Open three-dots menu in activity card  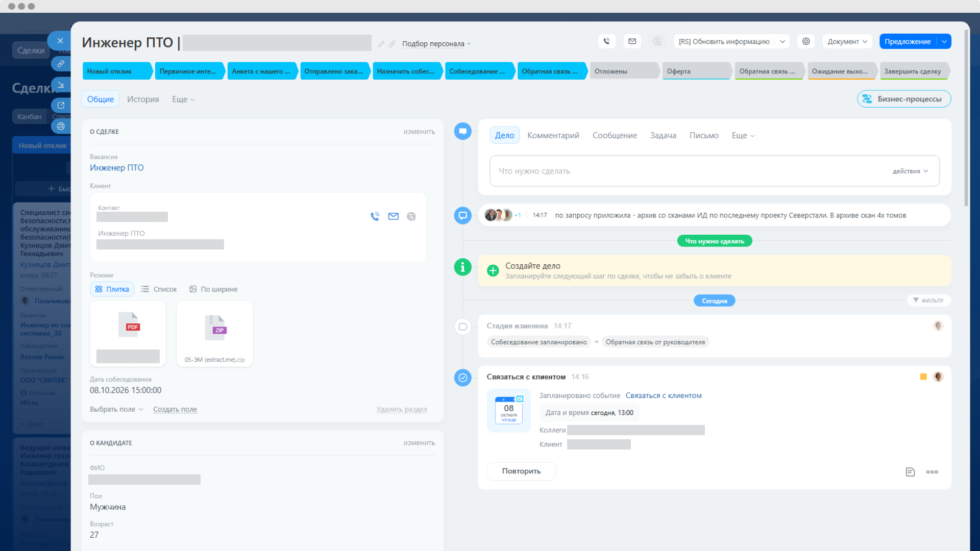[932, 472]
